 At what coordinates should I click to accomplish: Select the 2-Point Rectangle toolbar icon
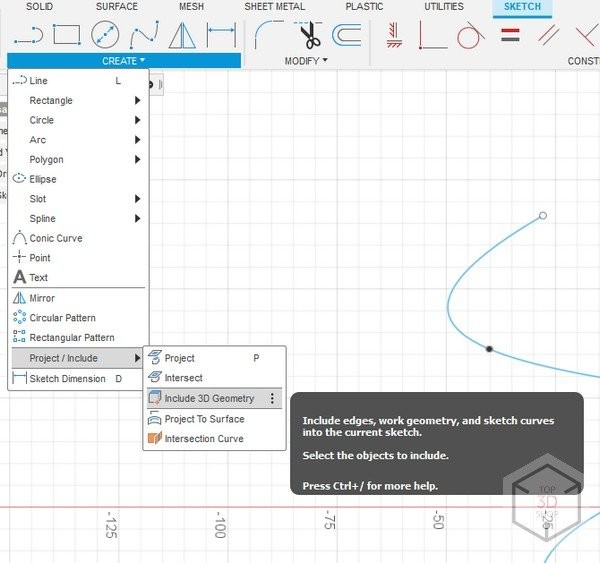66,36
